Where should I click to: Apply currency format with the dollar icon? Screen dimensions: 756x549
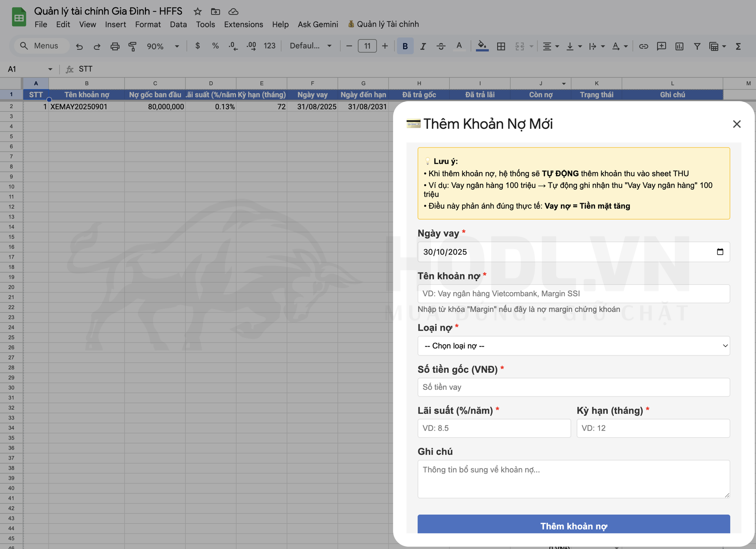coord(197,46)
